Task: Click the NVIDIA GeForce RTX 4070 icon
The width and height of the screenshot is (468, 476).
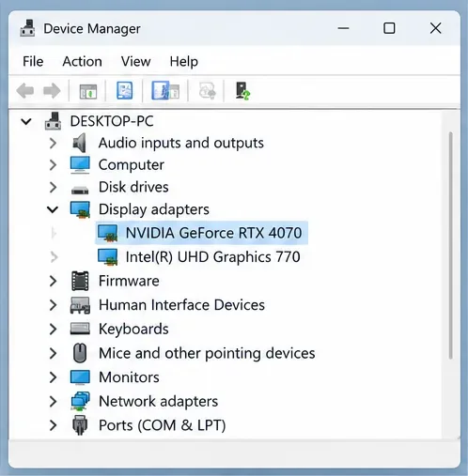Action: click(x=107, y=234)
